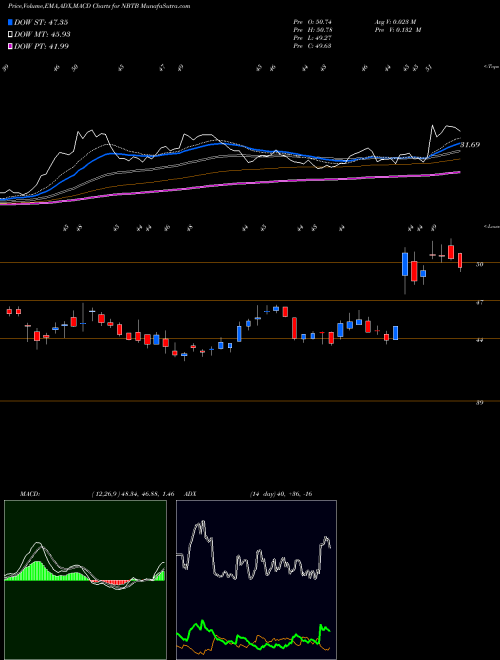Click the Tops marker label at right edge
This screenshot has height=660, width=500.
point(491,67)
